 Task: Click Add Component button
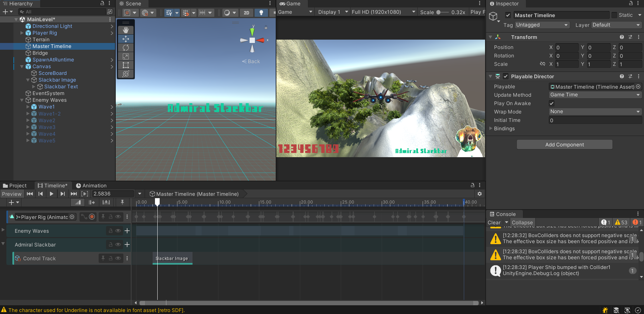coord(565,145)
